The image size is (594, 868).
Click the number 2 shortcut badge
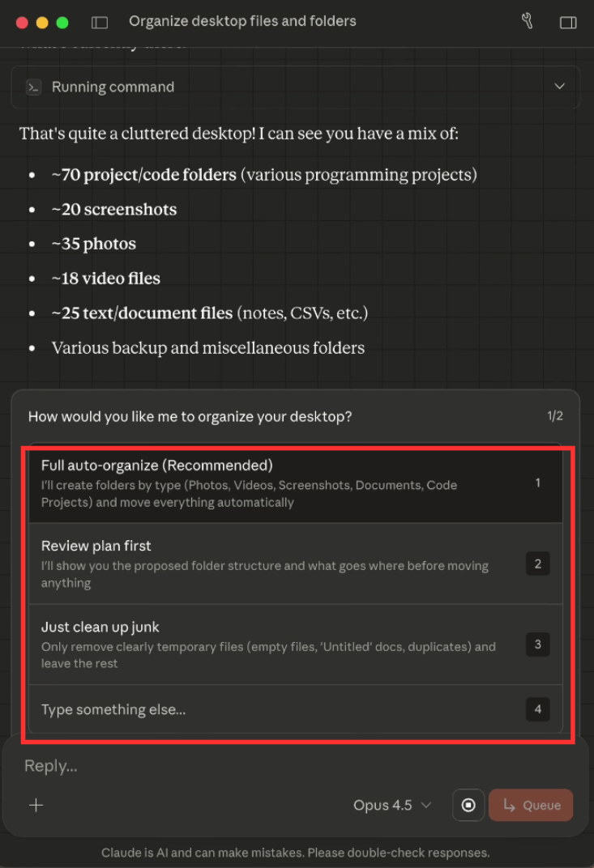click(x=537, y=564)
